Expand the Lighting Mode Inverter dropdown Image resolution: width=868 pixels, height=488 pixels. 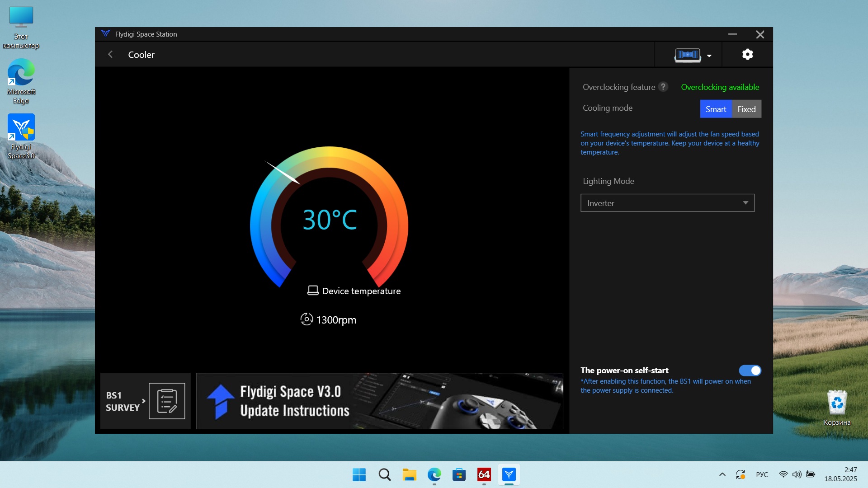667,203
